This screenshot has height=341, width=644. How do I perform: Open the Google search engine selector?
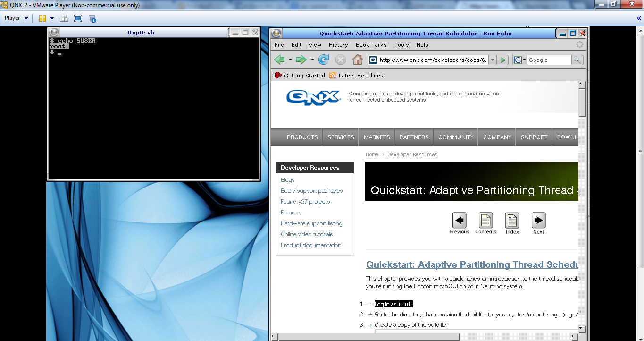[520, 60]
